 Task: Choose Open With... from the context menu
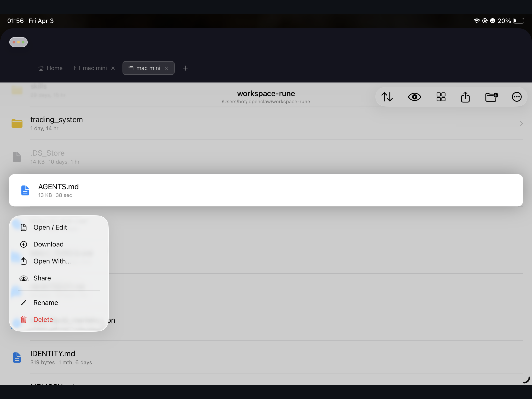52,261
